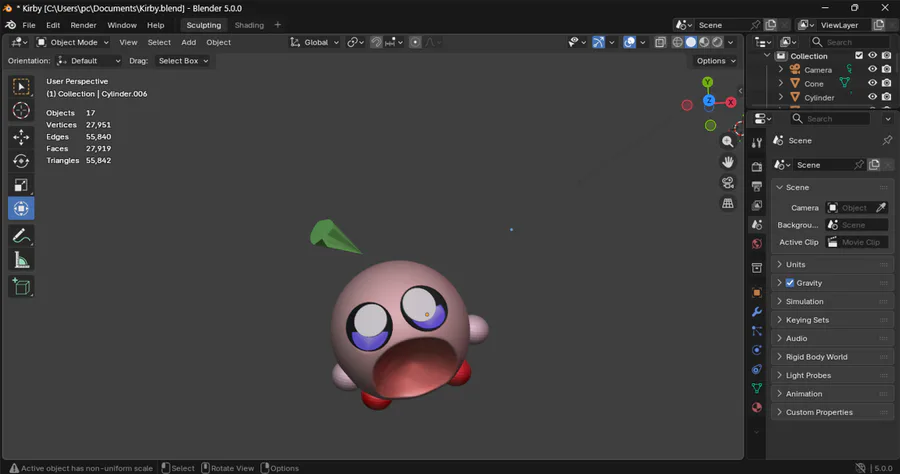Screen dimensions: 900x474
Task: Click the pan view hand icon
Action: coord(728,162)
